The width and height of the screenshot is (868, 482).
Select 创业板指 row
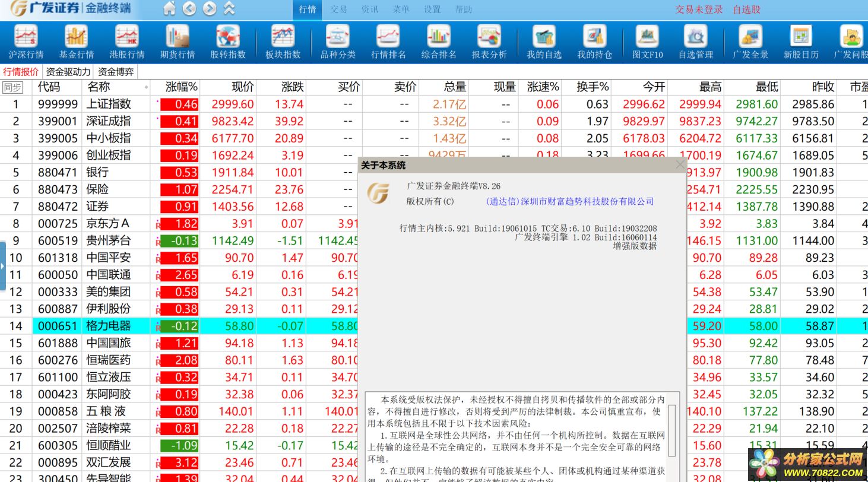point(434,156)
